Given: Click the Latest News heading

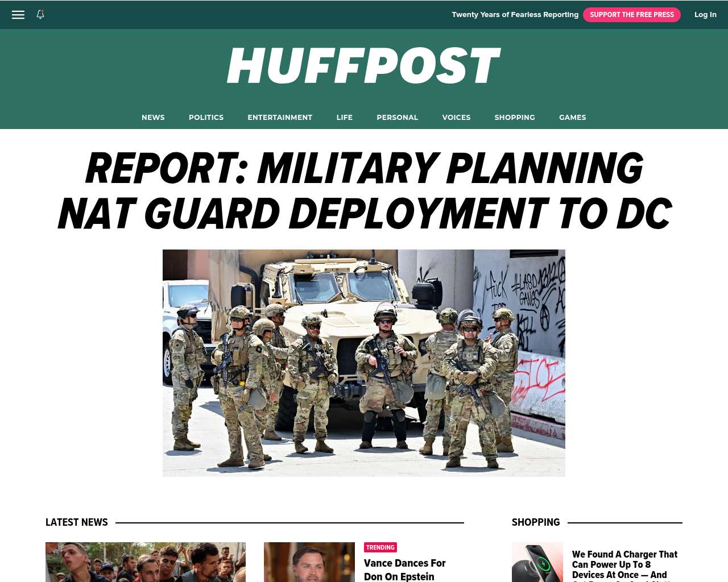Looking at the screenshot, I should pos(77,522).
